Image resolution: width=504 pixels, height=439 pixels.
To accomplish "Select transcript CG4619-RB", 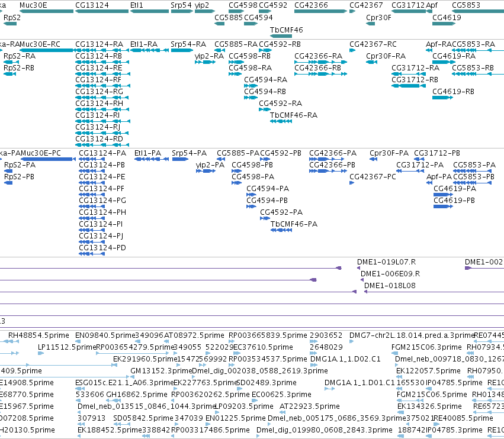I will click(453, 91).
